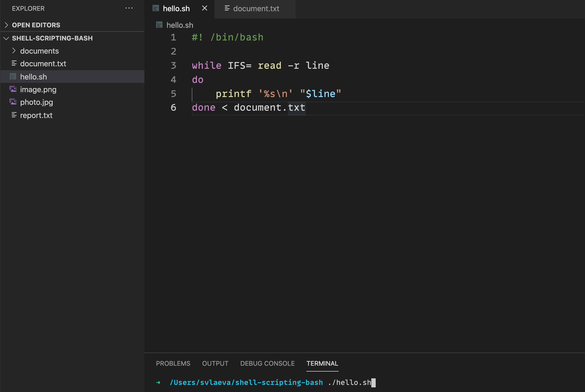Image resolution: width=585 pixels, height=392 pixels.
Task: Close the hello.sh editor tab
Action: pos(204,8)
